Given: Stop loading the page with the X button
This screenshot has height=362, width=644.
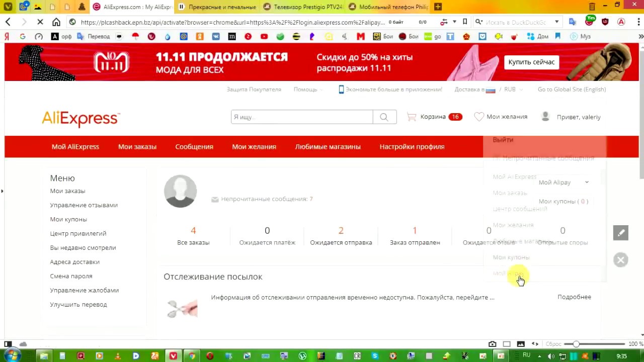Looking at the screenshot, I should (x=40, y=22).
